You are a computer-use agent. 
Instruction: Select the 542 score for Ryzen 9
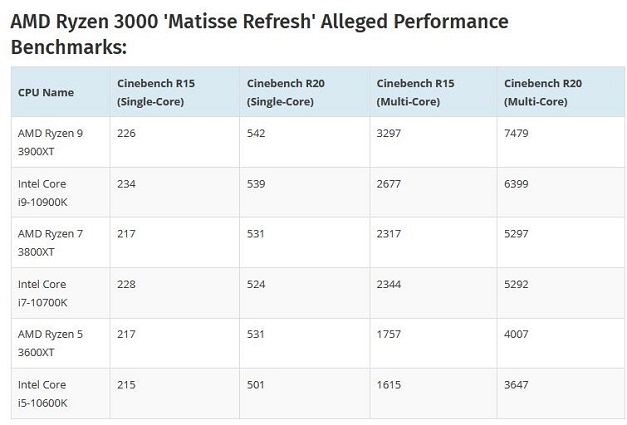(257, 132)
